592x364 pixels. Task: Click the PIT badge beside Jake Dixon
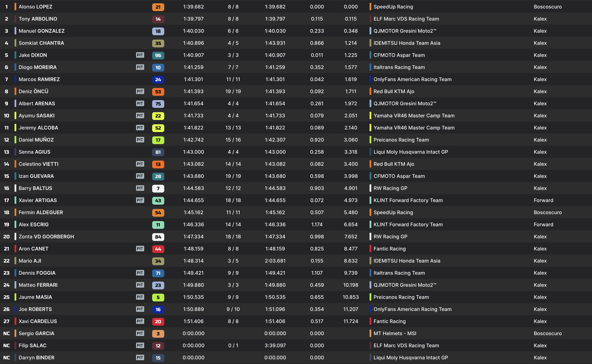140,55
